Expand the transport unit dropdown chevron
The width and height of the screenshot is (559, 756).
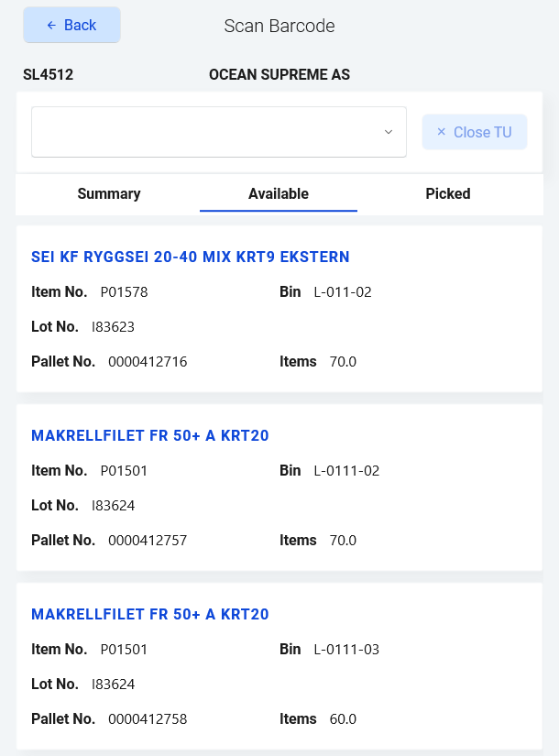click(389, 132)
